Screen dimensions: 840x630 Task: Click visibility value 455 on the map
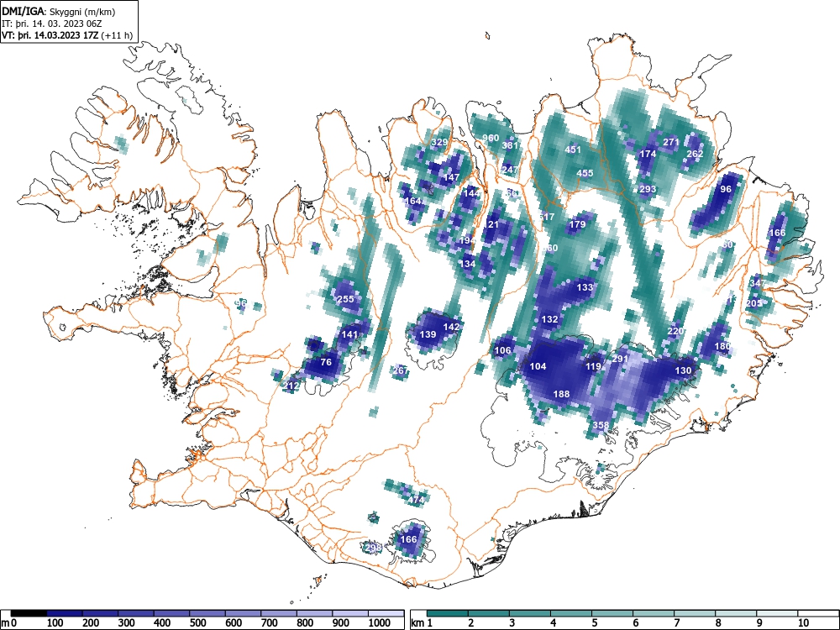pos(585,173)
